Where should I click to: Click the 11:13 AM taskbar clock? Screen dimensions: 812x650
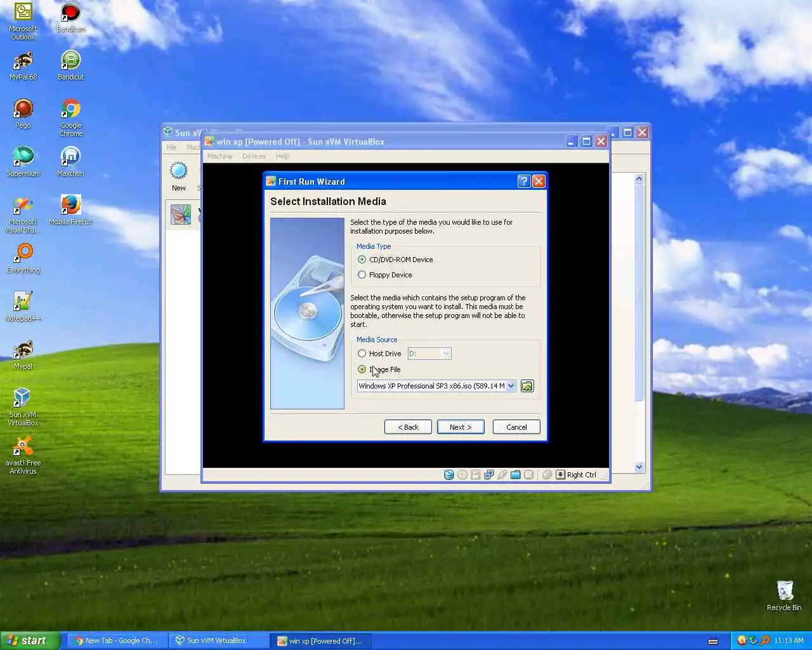coord(789,640)
